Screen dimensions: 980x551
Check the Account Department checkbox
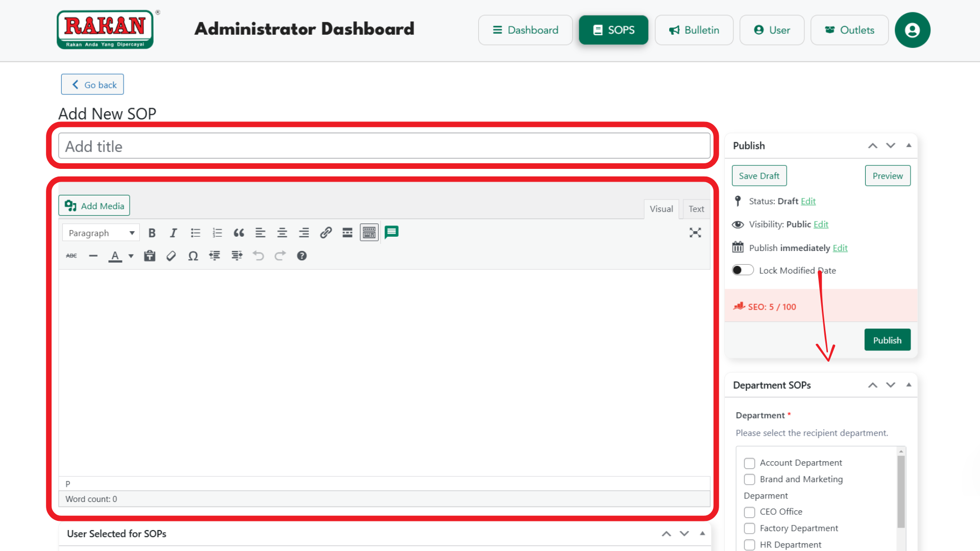point(749,463)
